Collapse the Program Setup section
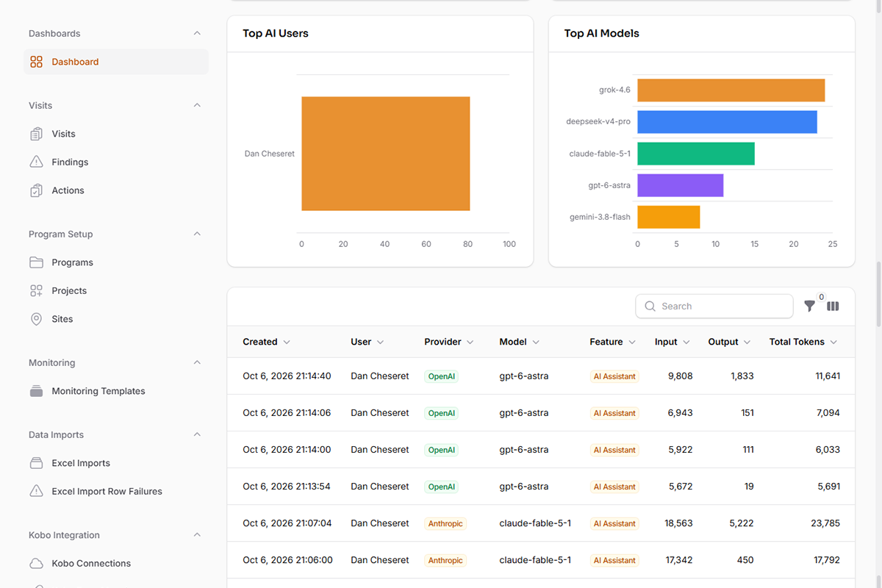 tap(197, 234)
